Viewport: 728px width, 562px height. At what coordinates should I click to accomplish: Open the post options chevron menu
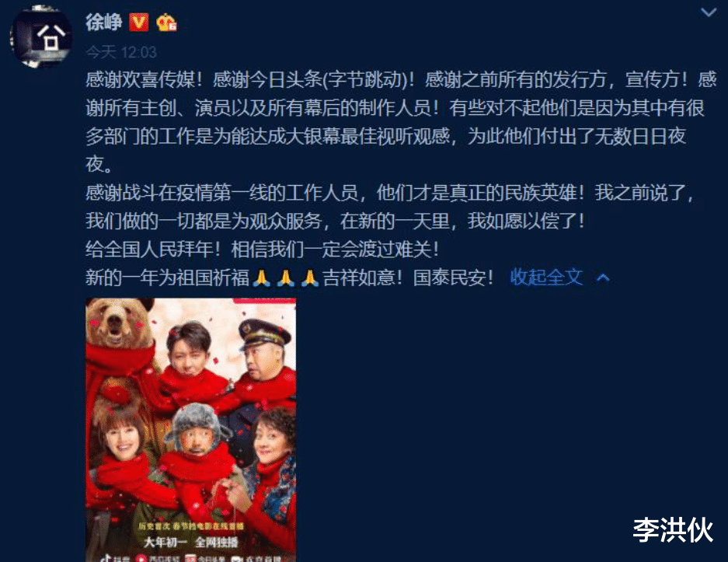(708, 12)
